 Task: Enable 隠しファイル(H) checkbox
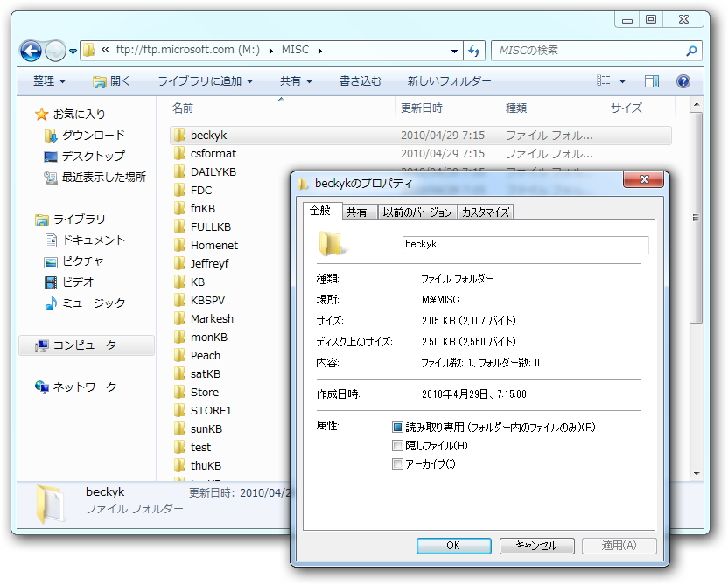(397, 445)
